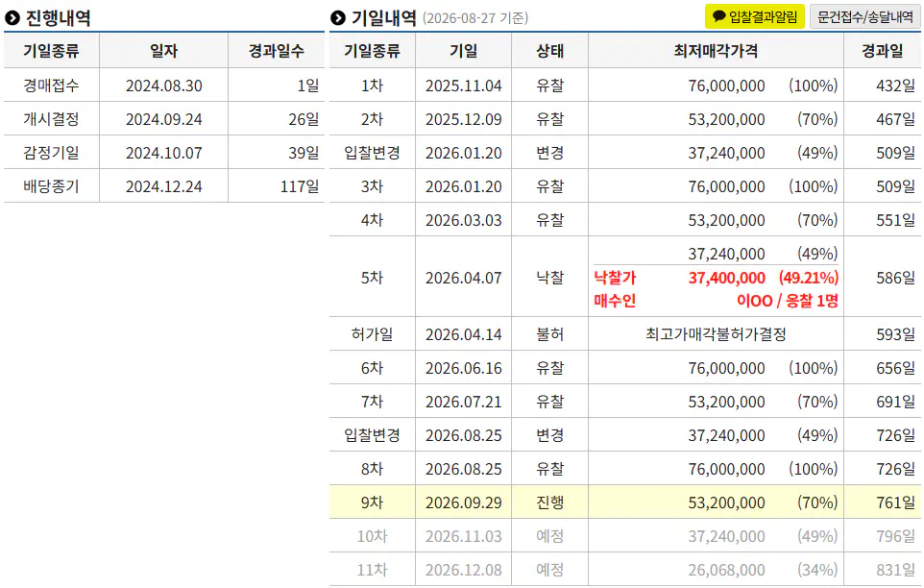Click the 경과일수 header in 진행내역 table
The image size is (924, 588).
click(x=277, y=51)
